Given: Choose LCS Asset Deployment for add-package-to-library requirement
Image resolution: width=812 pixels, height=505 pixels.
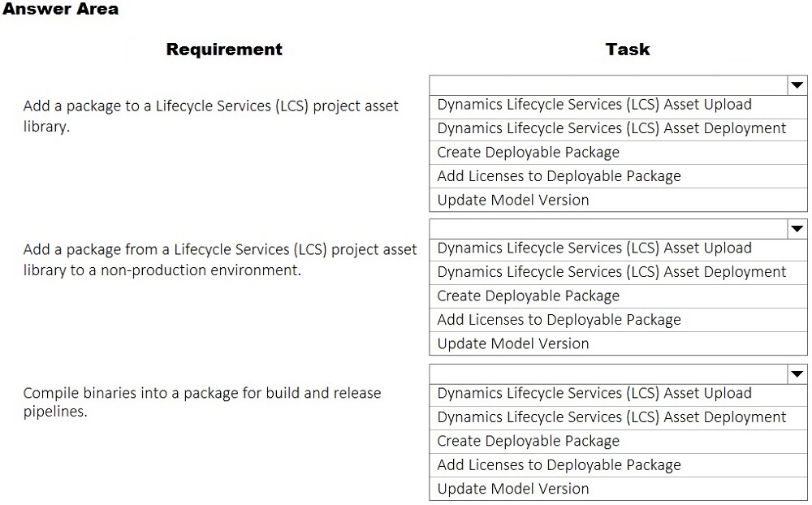Looking at the screenshot, I should [611, 128].
